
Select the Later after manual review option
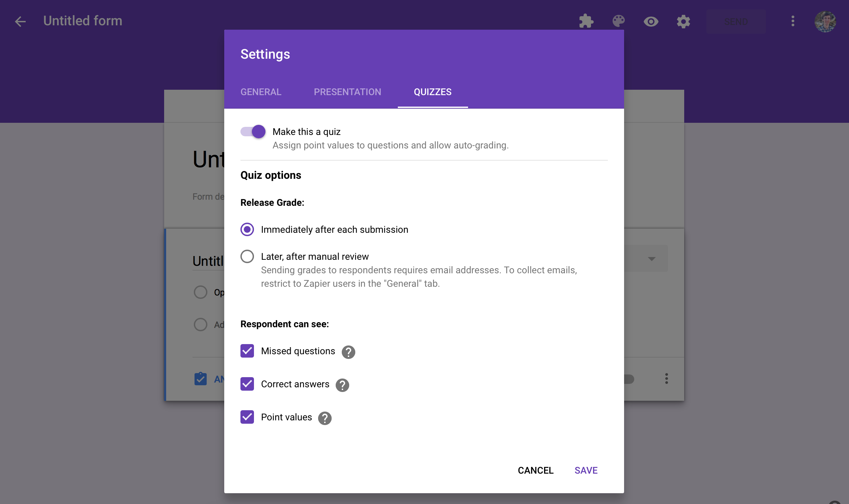coord(248,256)
